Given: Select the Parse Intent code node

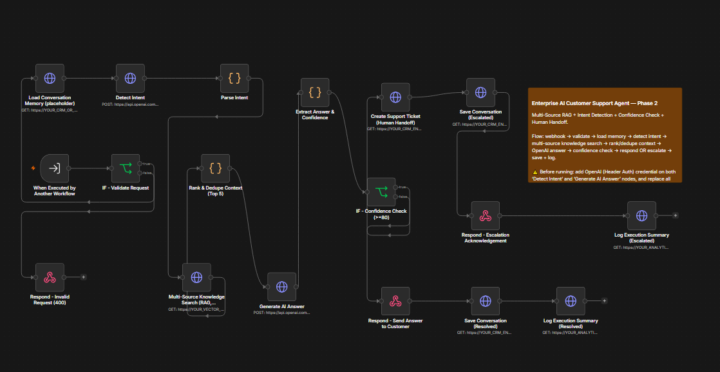Looking at the screenshot, I should click(x=234, y=79).
